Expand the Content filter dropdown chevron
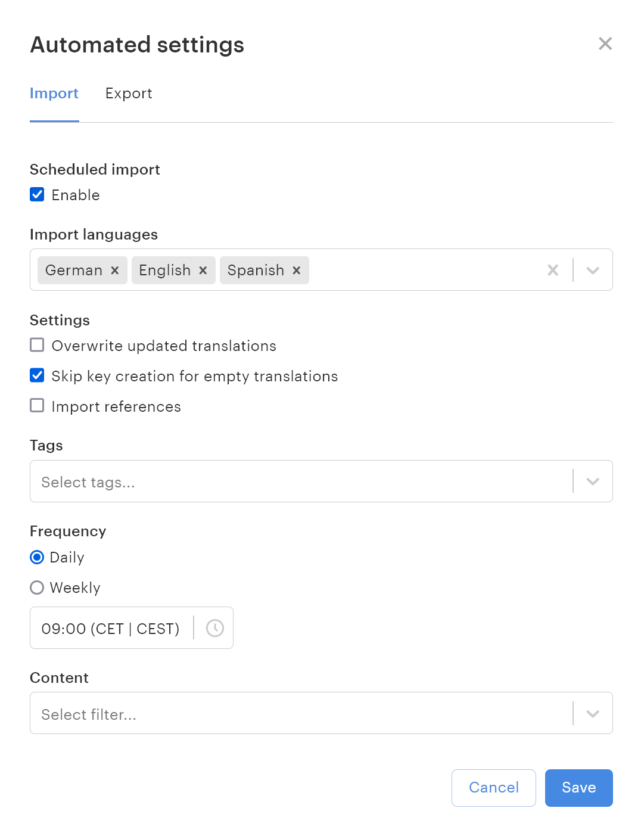Image resolution: width=644 pixels, height=836 pixels. 593,713
